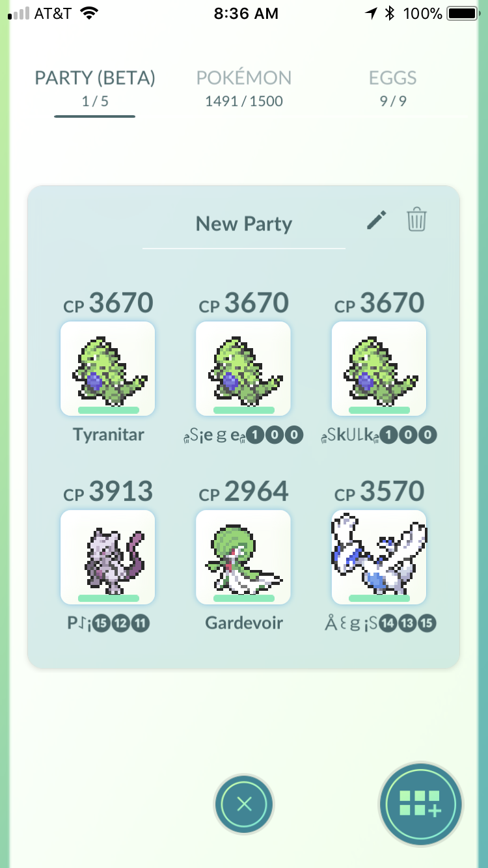Tap the New Party title text
The height and width of the screenshot is (868, 488).
244,224
